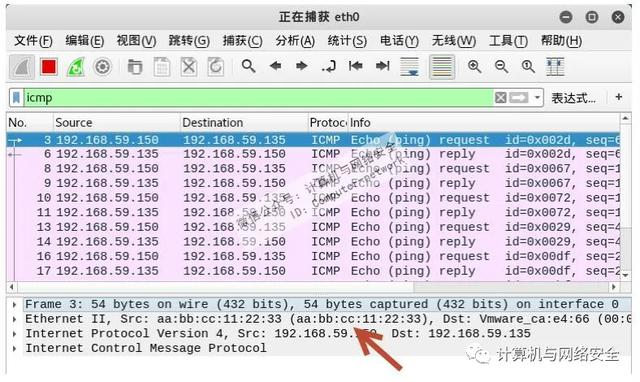Restart the current capture

[76, 67]
